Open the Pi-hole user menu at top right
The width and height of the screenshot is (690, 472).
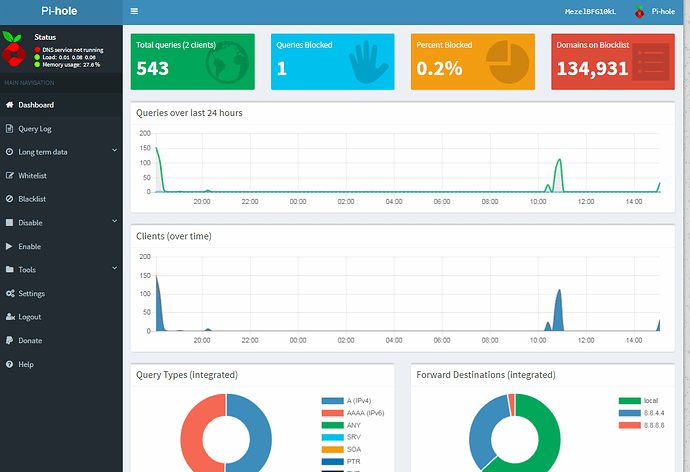[655, 11]
